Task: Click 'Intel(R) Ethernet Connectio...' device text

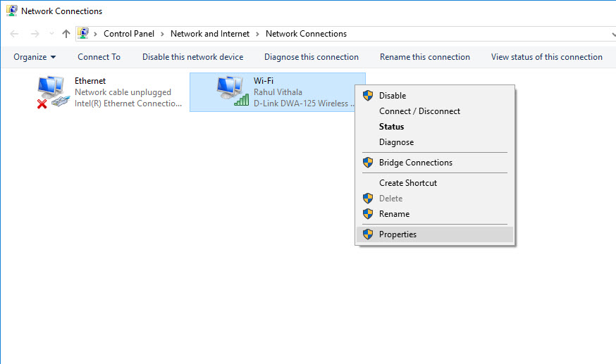Action: click(x=128, y=103)
